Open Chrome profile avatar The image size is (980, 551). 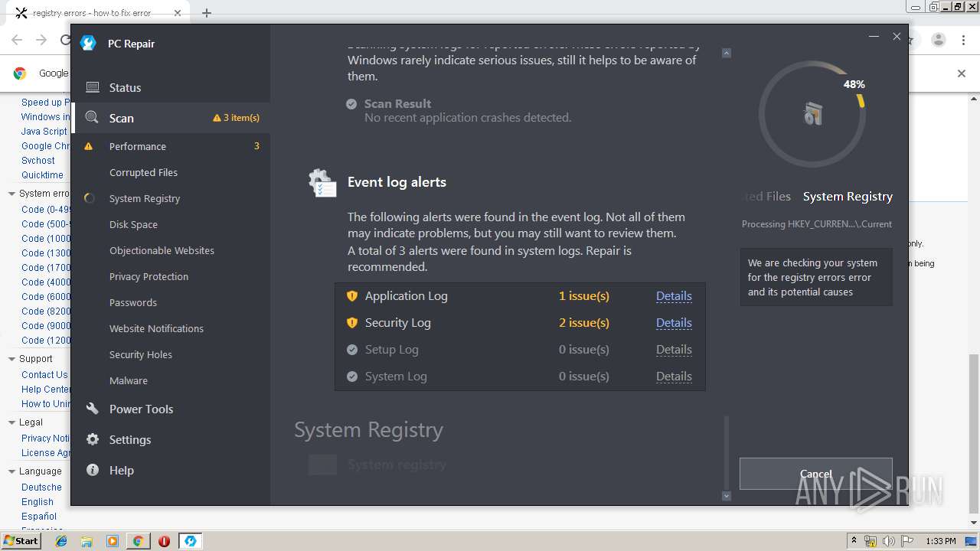point(939,40)
